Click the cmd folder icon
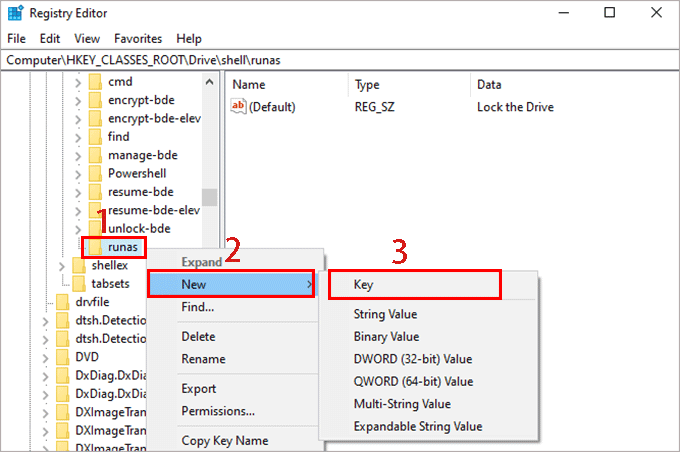Image resolution: width=680 pixels, height=452 pixels. point(95,82)
